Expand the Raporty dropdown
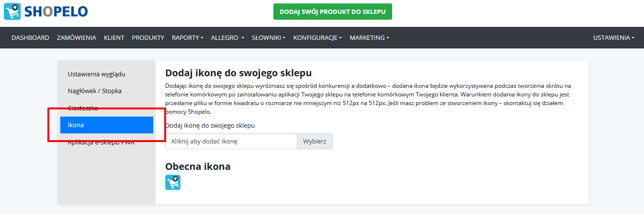The image size is (644, 214). [188, 37]
